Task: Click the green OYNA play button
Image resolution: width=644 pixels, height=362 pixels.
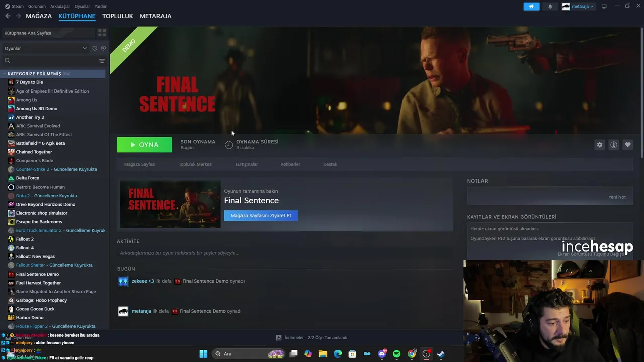Action: tap(144, 145)
